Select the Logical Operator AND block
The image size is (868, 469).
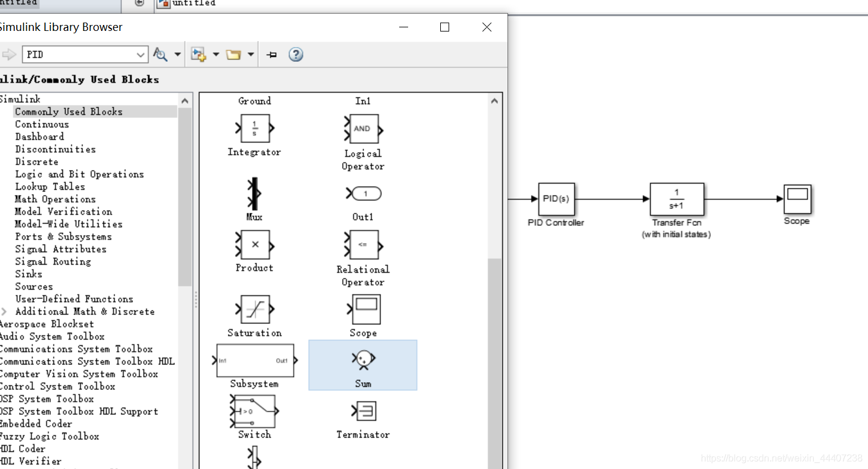point(363,129)
